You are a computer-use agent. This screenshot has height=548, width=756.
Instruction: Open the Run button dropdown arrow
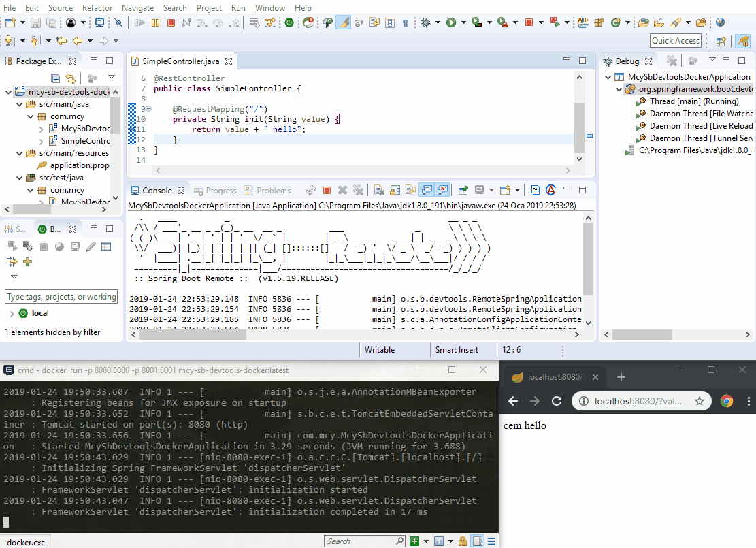click(463, 23)
